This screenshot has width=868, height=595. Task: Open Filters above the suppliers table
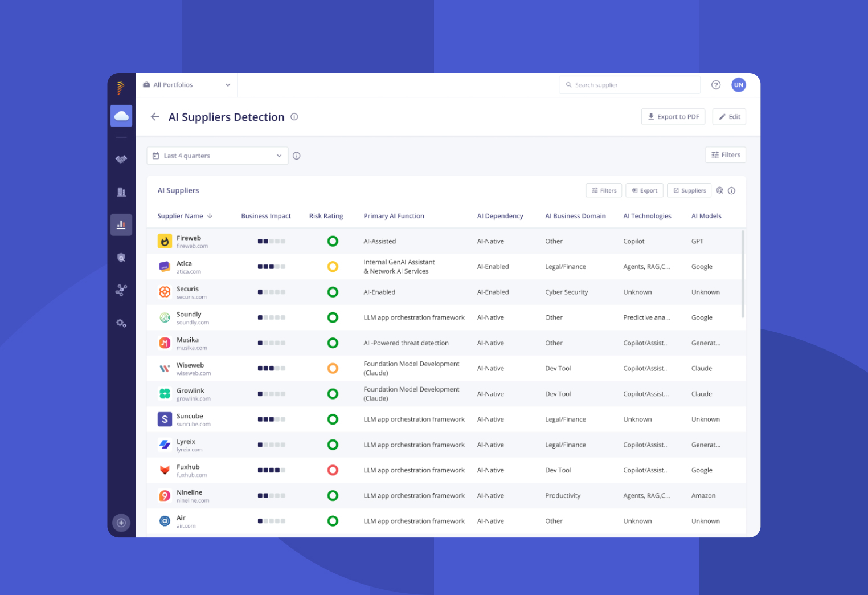pos(603,190)
